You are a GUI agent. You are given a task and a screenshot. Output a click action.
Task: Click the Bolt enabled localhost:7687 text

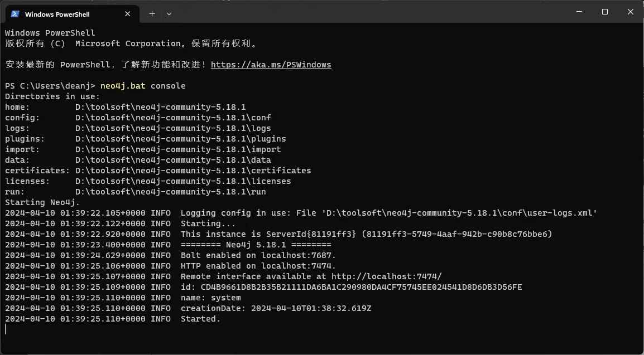tap(258, 255)
